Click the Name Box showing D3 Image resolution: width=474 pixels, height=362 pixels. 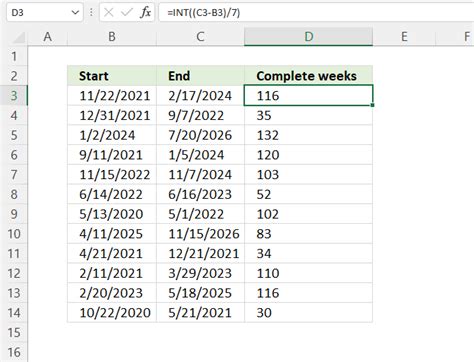click(x=44, y=13)
